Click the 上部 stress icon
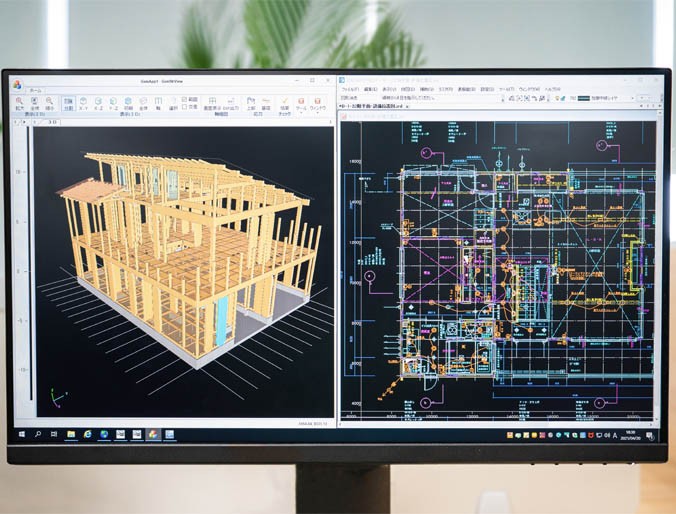676x514 pixels. click(x=251, y=103)
